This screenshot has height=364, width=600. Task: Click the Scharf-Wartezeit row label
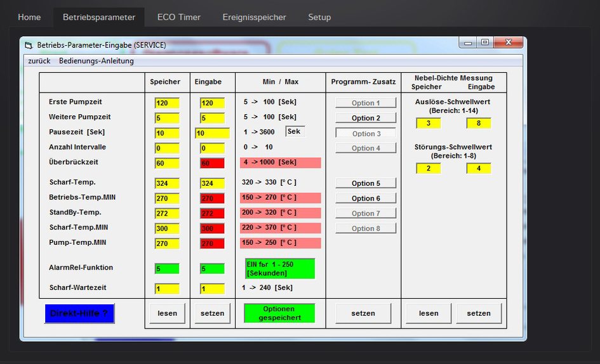(77, 287)
